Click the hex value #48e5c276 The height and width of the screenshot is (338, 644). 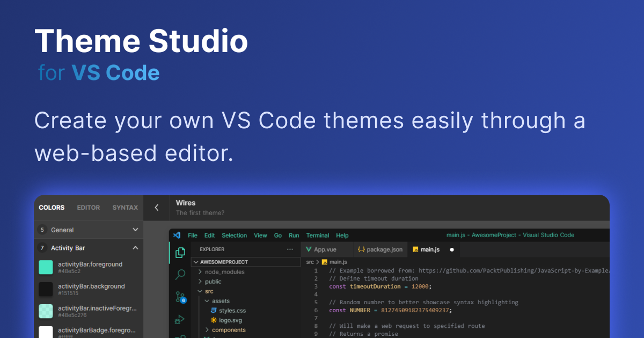coord(72,315)
